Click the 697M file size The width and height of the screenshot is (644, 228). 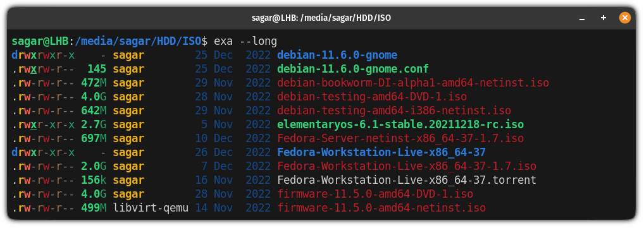click(x=94, y=138)
